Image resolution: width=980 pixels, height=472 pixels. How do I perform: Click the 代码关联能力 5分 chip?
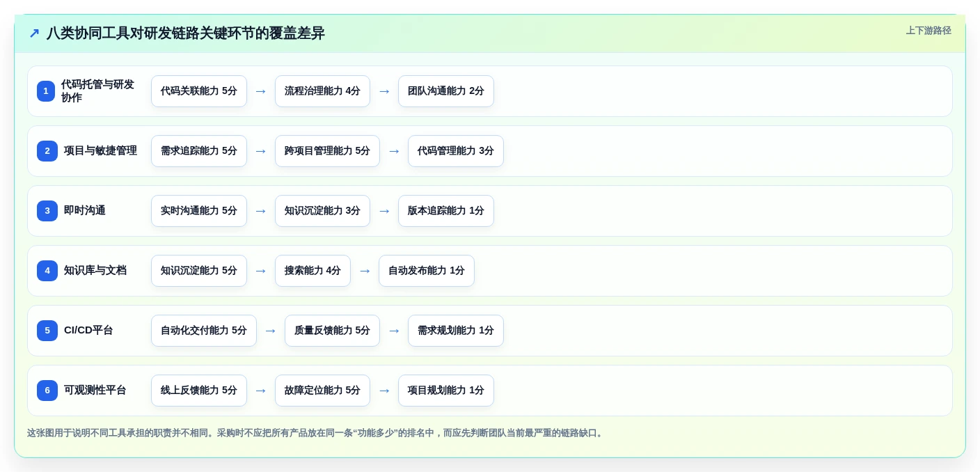(x=199, y=91)
